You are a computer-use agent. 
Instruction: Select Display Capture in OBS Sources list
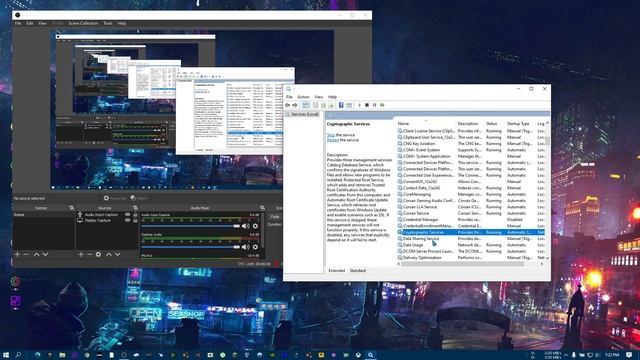click(x=98, y=220)
